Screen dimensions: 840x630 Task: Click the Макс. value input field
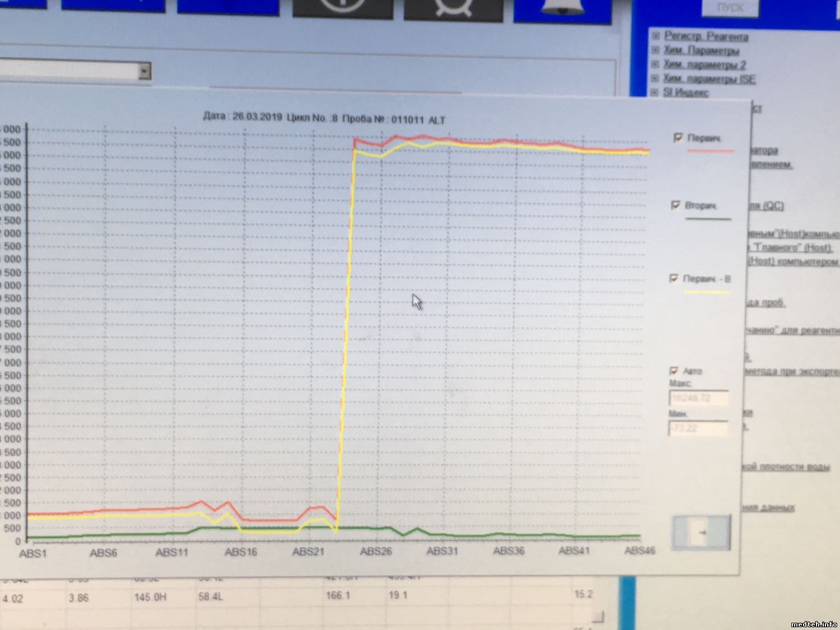coord(698,398)
